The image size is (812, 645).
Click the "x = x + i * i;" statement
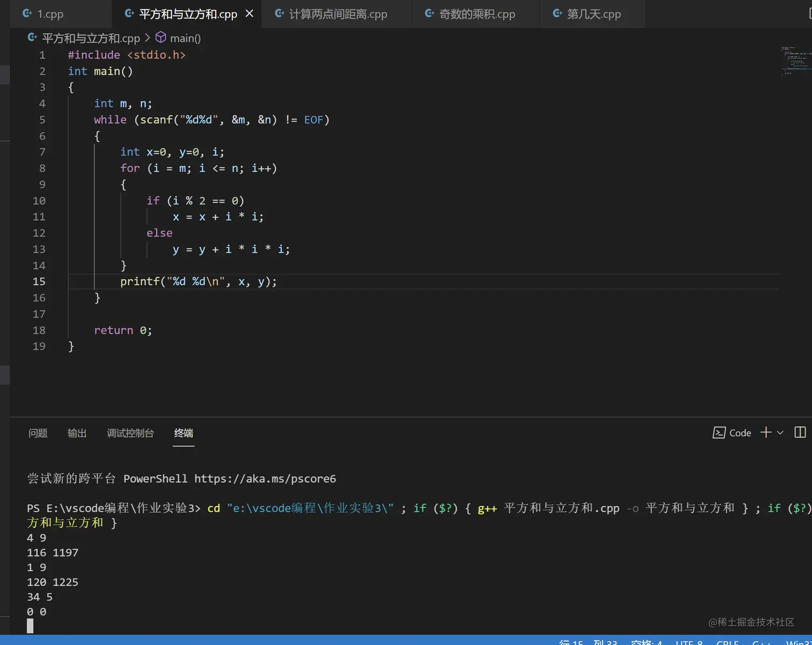pyautogui.click(x=218, y=217)
